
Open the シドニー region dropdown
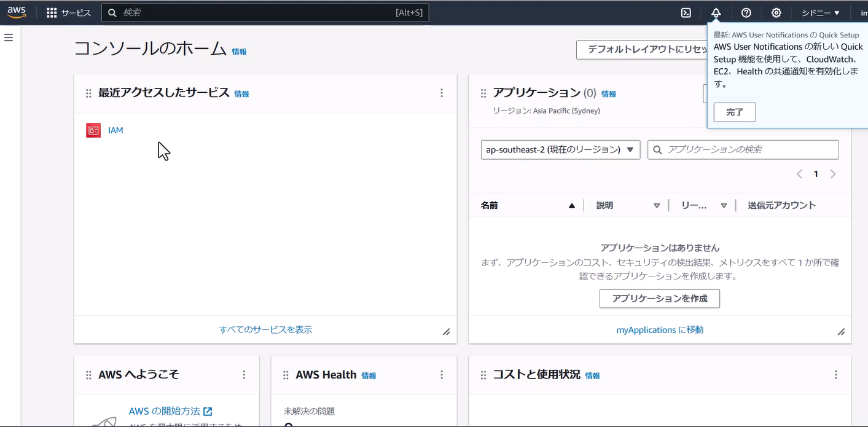point(820,13)
